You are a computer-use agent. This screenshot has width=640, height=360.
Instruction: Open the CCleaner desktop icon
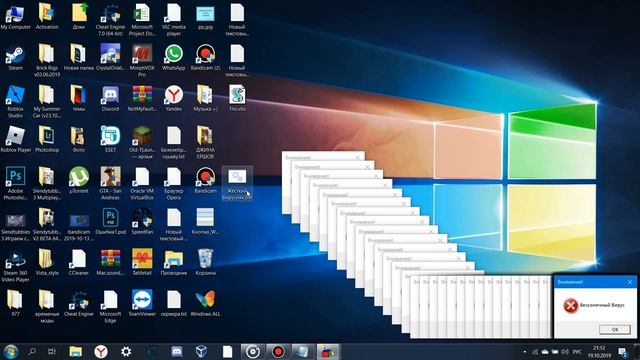point(79,262)
